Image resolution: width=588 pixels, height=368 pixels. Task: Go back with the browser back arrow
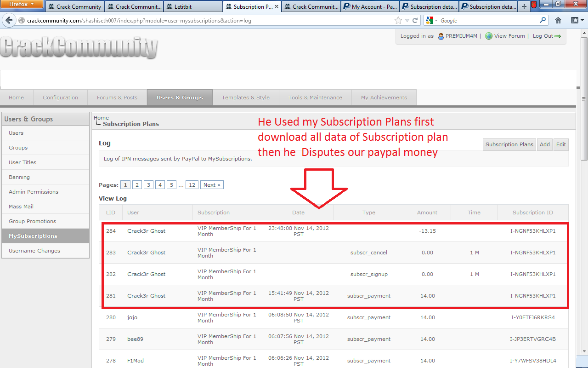9,21
